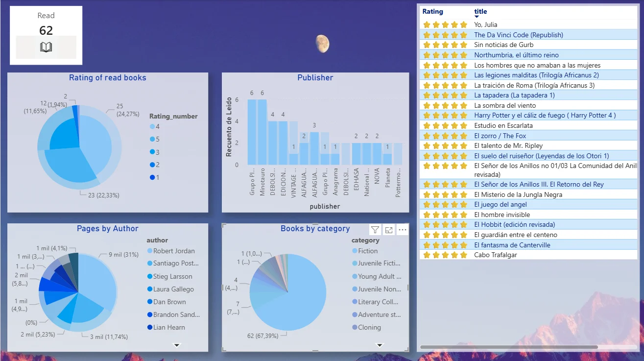Click the sort arrow under the title header
Screen dimensions: 644x361
pos(477,17)
